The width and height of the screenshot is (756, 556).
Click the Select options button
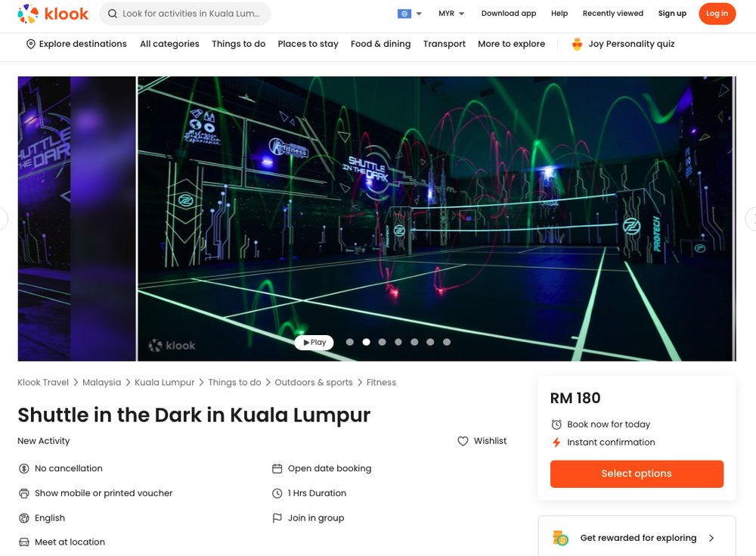point(637,474)
